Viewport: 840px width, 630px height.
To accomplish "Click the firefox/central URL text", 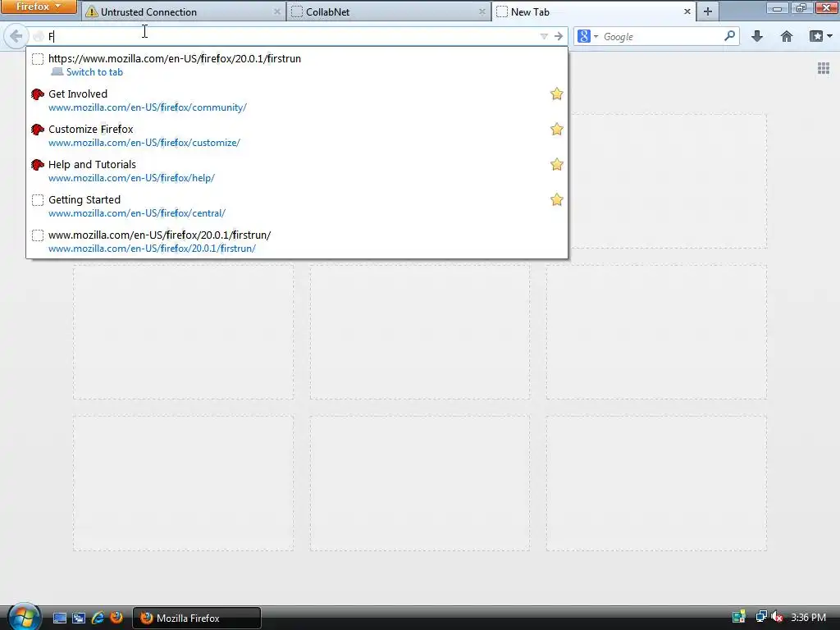I will coord(137,213).
